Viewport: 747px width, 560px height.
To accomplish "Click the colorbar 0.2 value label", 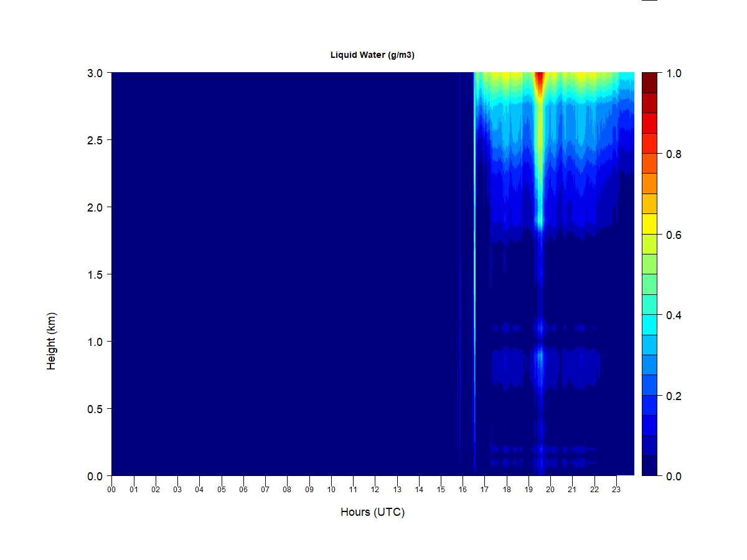I will point(674,396).
